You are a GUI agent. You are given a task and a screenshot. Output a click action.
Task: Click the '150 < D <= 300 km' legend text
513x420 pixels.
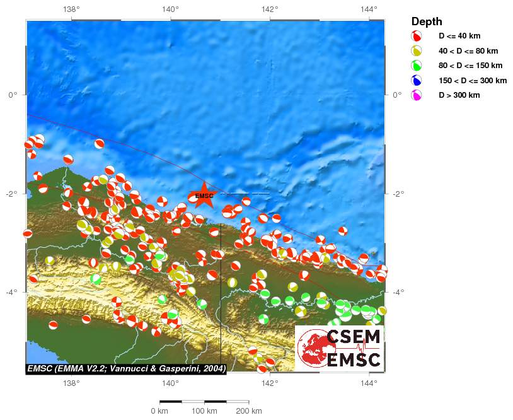click(473, 80)
